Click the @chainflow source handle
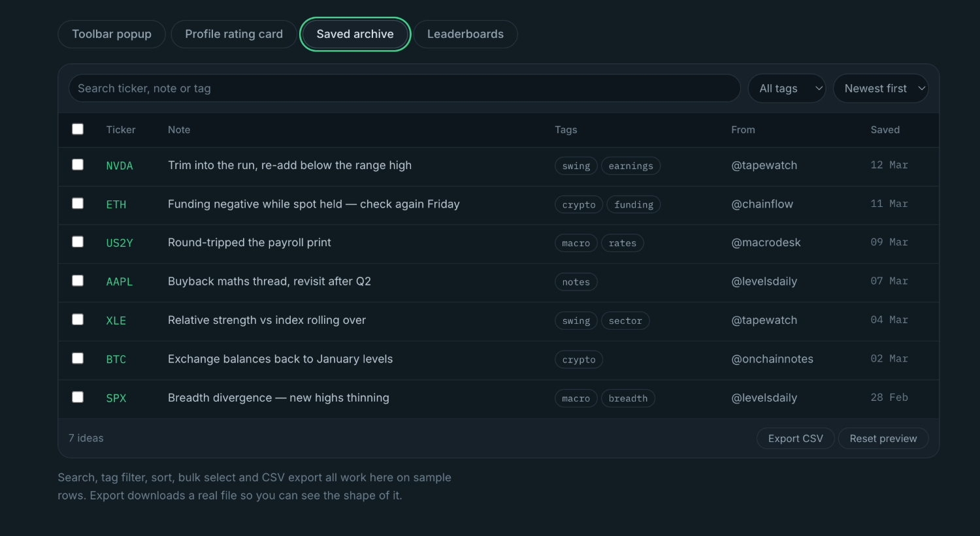The image size is (980, 536). [x=762, y=204]
